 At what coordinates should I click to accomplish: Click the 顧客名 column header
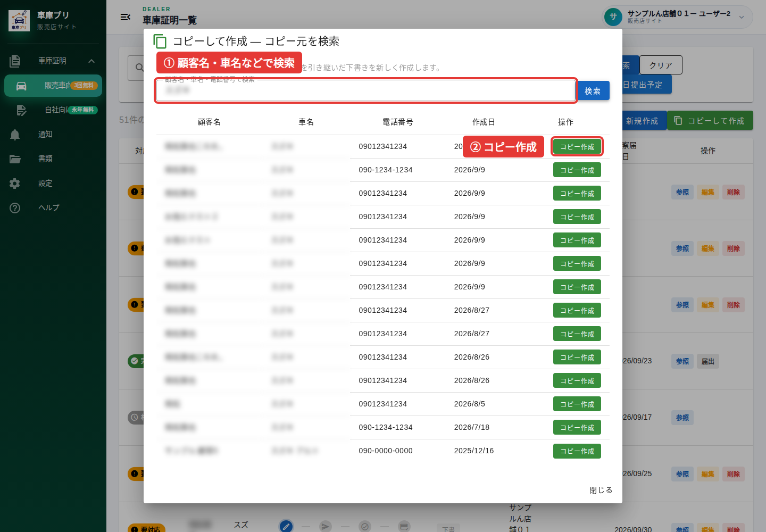click(209, 122)
